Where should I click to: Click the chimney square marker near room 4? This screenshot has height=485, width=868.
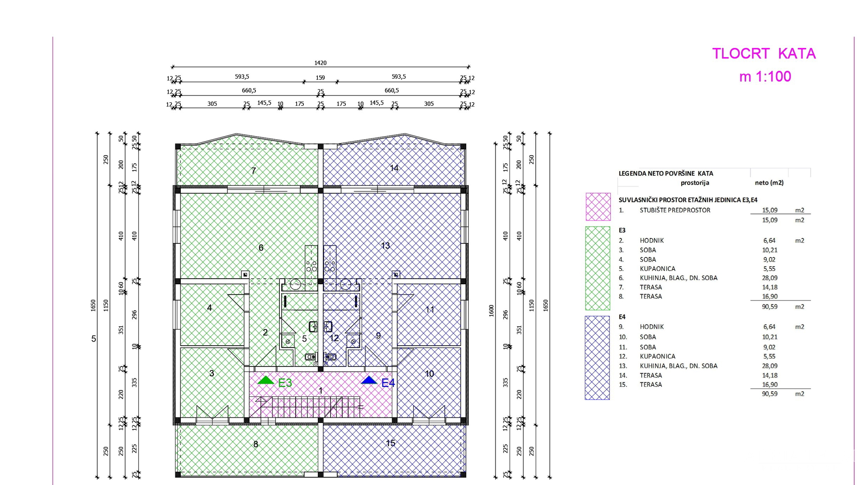tap(245, 274)
